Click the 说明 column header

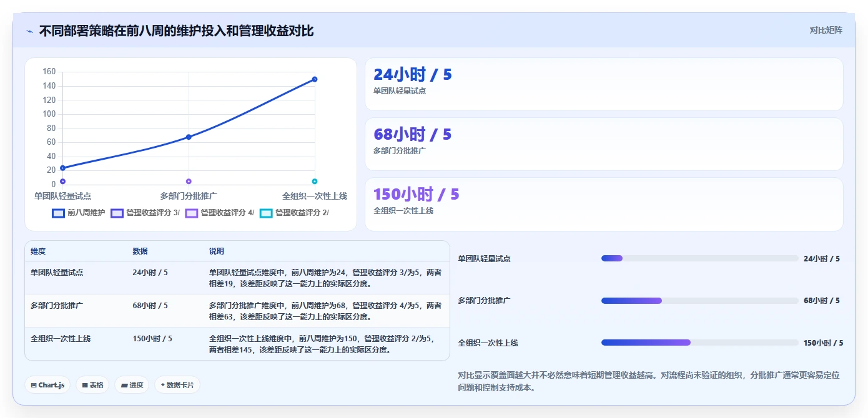pos(217,251)
